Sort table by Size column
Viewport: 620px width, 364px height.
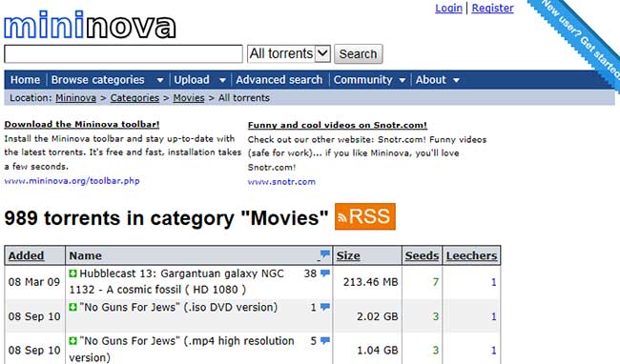click(x=348, y=255)
